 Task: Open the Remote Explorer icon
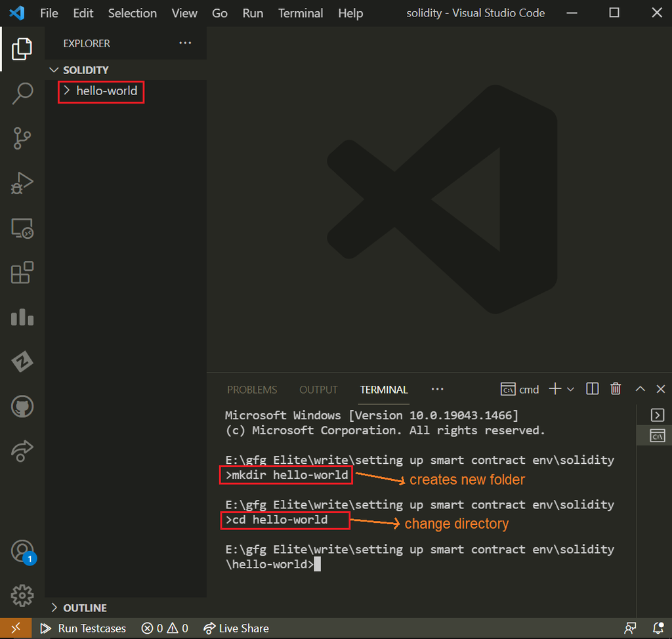pos(22,228)
